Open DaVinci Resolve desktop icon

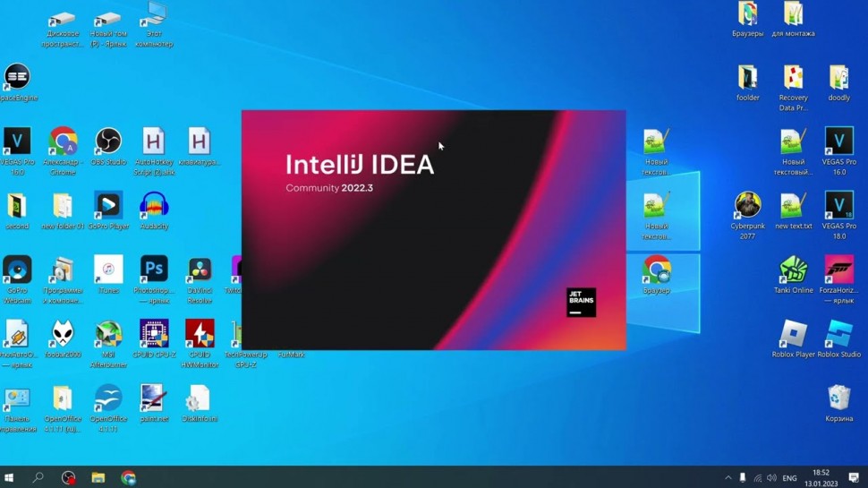pyautogui.click(x=200, y=270)
